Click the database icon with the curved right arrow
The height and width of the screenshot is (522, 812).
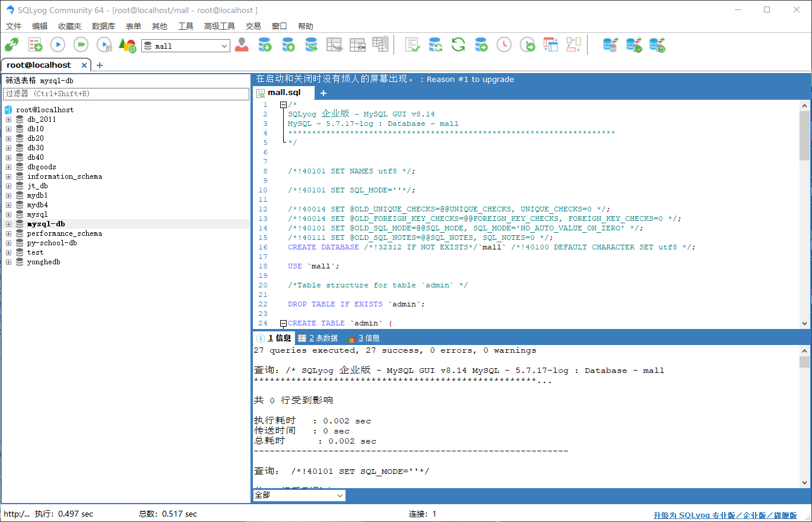coord(311,45)
